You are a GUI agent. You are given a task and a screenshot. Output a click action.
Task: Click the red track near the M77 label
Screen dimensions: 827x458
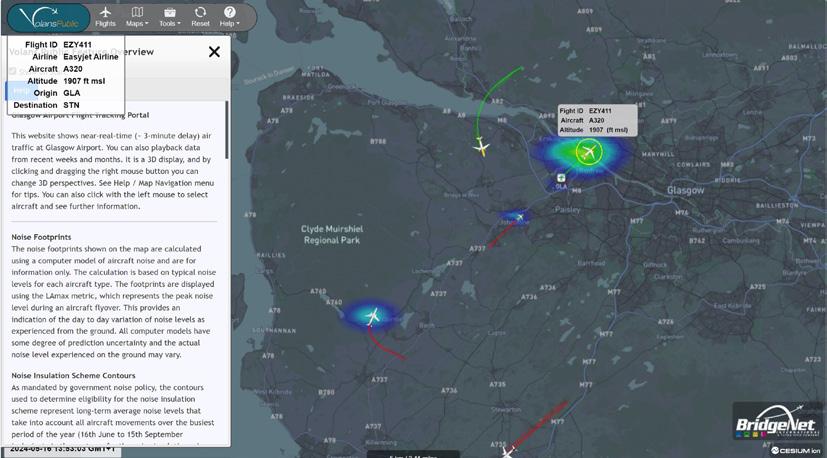click(538, 425)
